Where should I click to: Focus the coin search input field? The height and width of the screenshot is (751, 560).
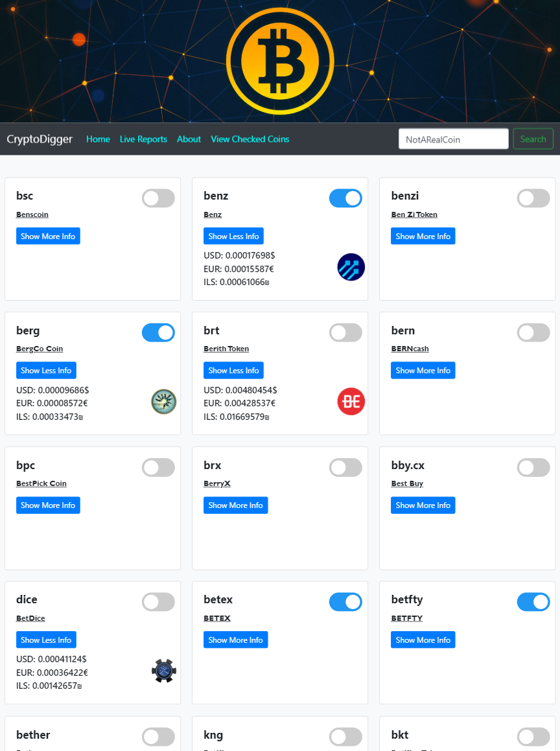pyautogui.click(x=453, y=139)
